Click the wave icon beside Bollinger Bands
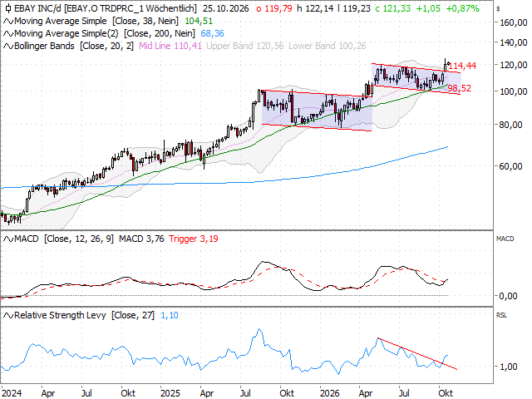This screenshot has width=532, height=399. [8, 47]
